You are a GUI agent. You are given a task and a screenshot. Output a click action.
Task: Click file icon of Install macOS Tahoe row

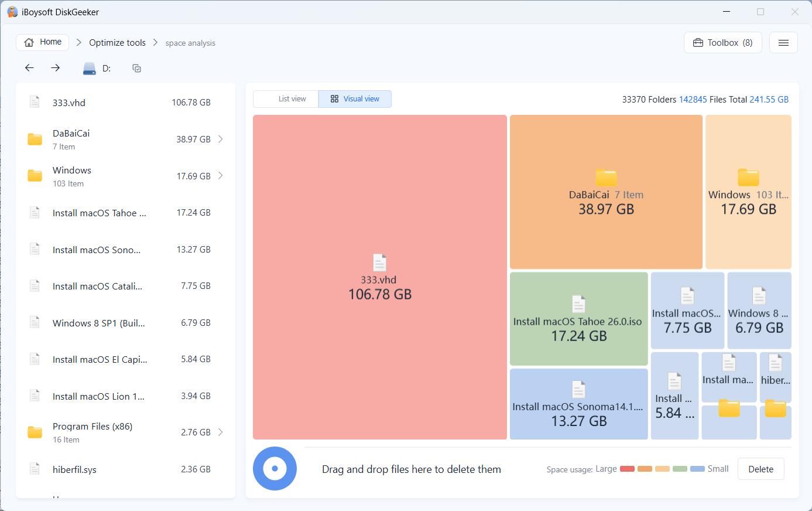35,212
